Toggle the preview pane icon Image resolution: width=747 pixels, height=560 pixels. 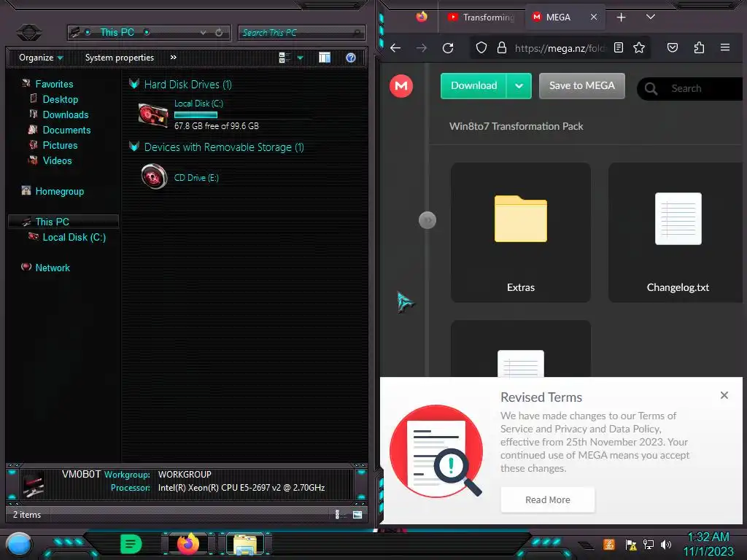click(x=325, y=58)
